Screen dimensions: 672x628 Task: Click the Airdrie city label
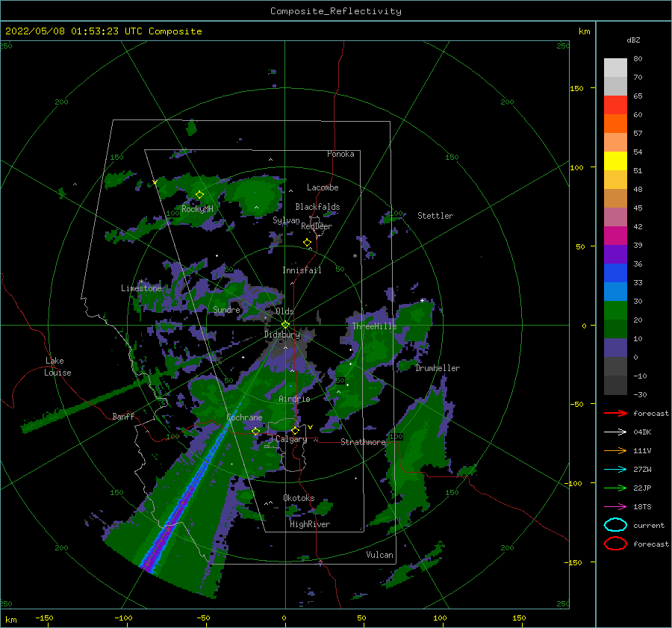(294, 399)
